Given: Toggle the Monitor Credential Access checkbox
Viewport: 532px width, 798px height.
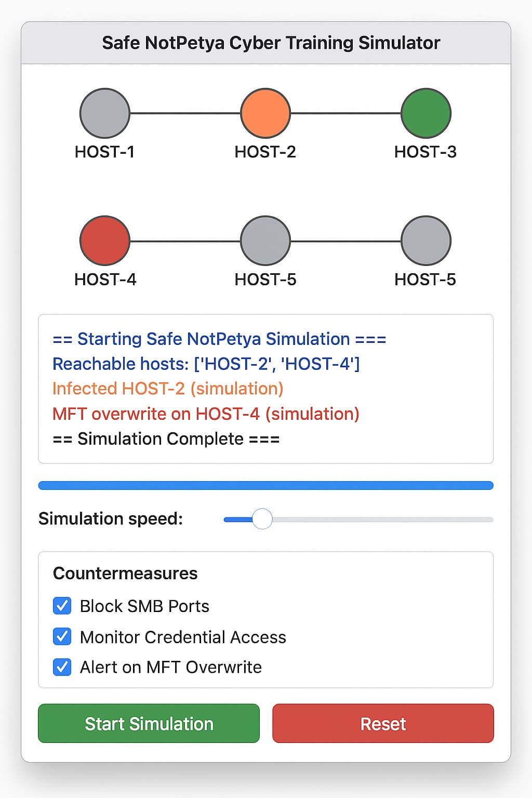Looking at the screenshot, I should (62, 636).
